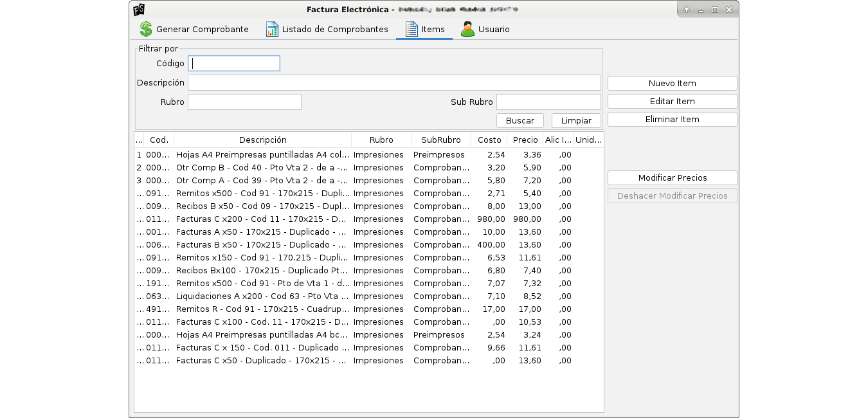
Task: Sort table by the Precio column header
Action: [x=525, y=140]
